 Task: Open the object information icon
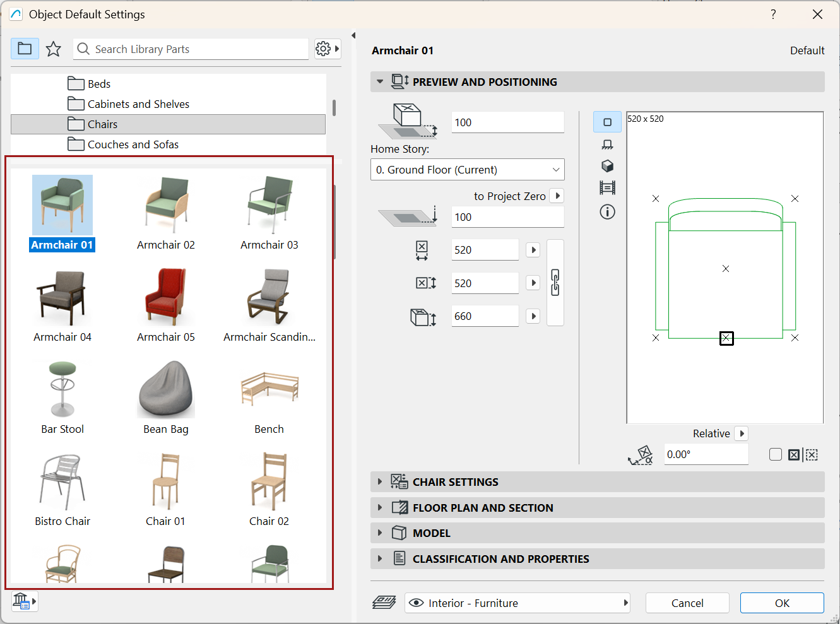(x=607, y=212)
